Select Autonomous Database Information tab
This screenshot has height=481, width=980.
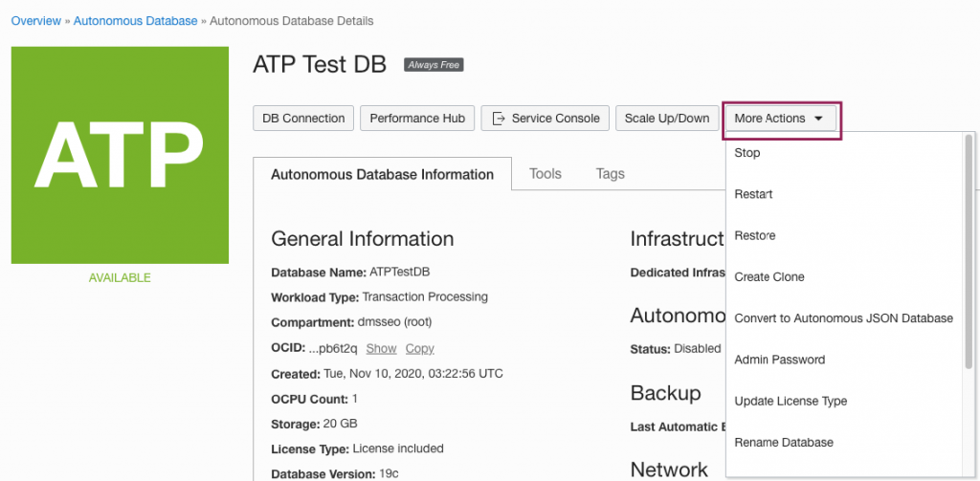(383, 174)
